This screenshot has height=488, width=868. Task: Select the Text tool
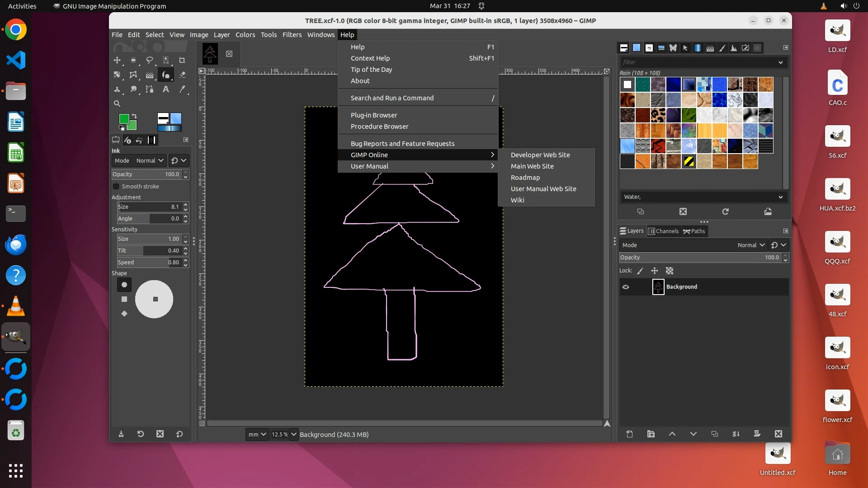(166, 89)
